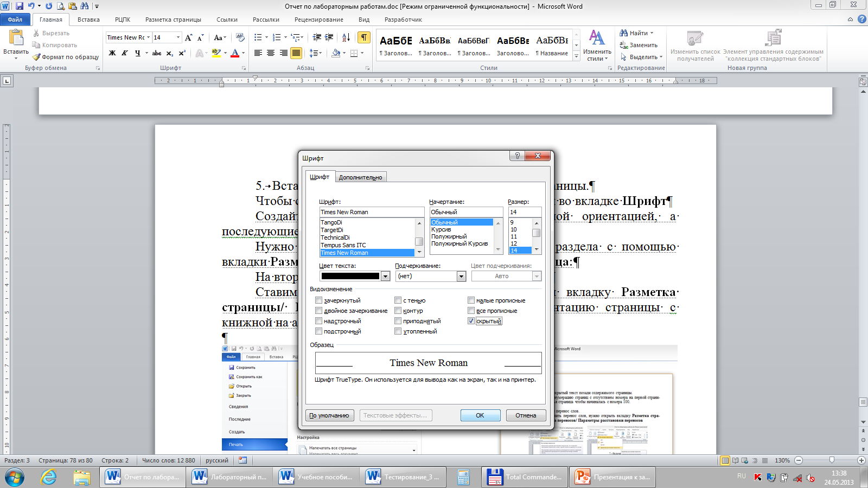Screen dimensions: 868x488
Task: Open the underline style (нет) dropdown
Action: click(461, 277)
